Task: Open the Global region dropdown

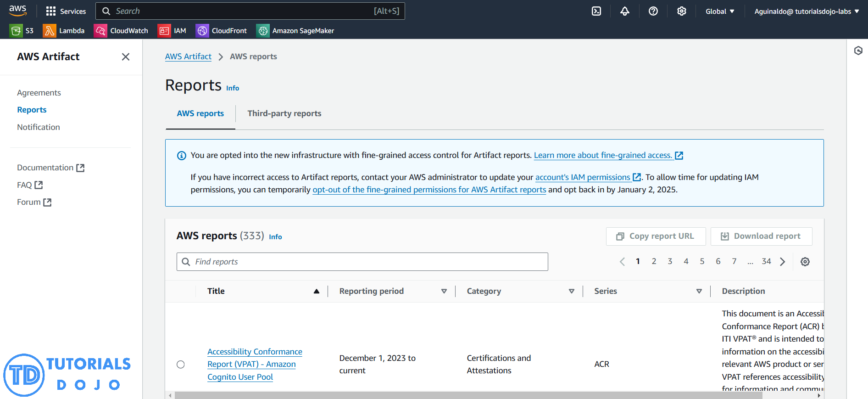Action: tap(720, 11)
